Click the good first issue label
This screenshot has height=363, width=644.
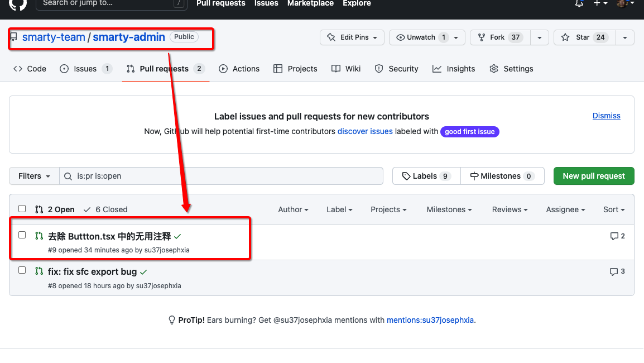469,132
